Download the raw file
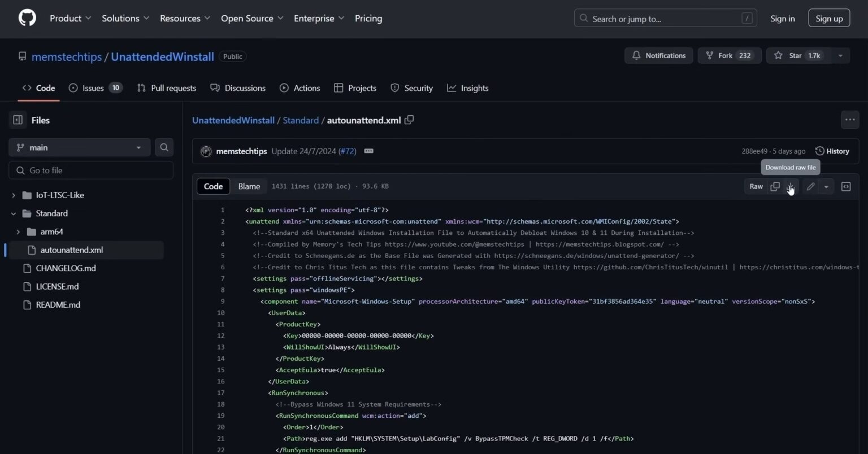Viewport: 868px width, 454px height. [791, 186]
